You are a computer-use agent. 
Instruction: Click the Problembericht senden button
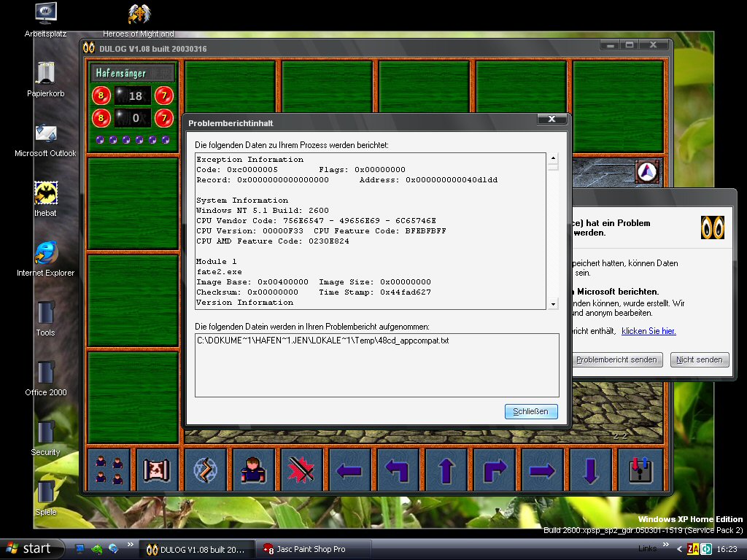click(x=616, y=359)
